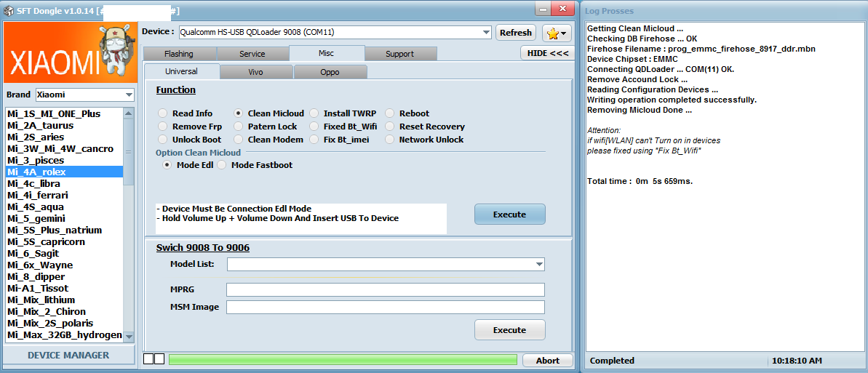Click the model list scrollbar down arrow

click(x=129, y=336)
